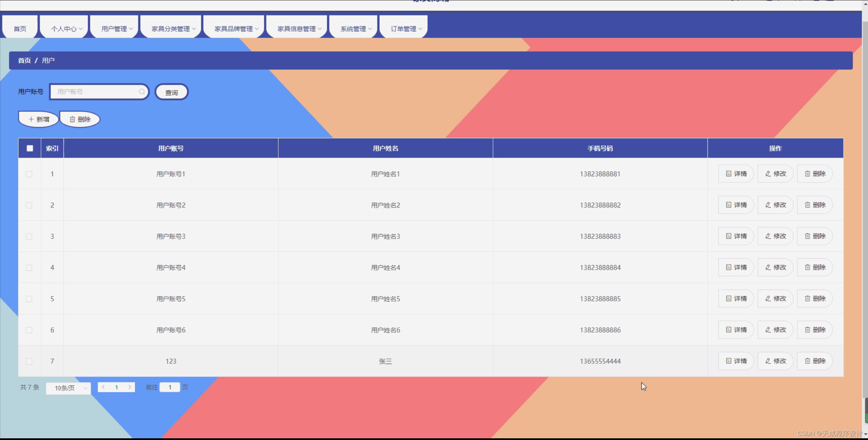Image resolution: width=868 pixels, height=440 pixels.
Task: Open the 家具品牌管理 menu
Action: point(233,28)
